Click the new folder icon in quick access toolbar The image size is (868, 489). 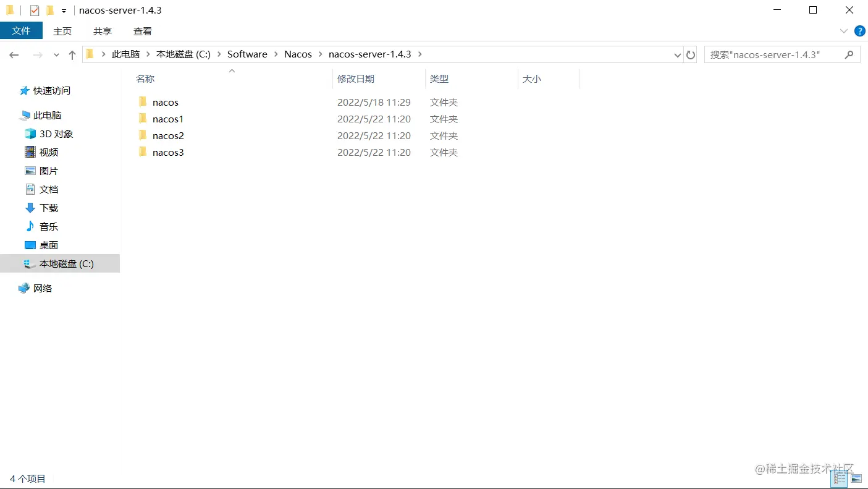tap(50, 11)
